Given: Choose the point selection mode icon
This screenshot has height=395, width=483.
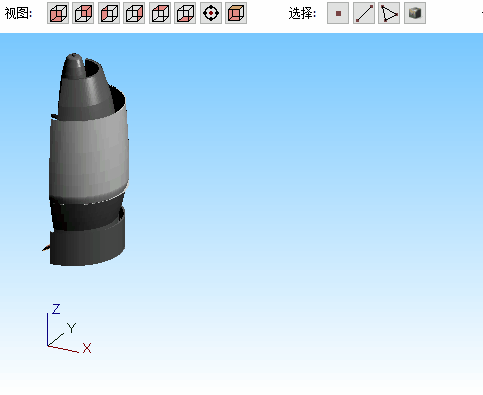Looking at the screenshot, I should pos(338,13).
